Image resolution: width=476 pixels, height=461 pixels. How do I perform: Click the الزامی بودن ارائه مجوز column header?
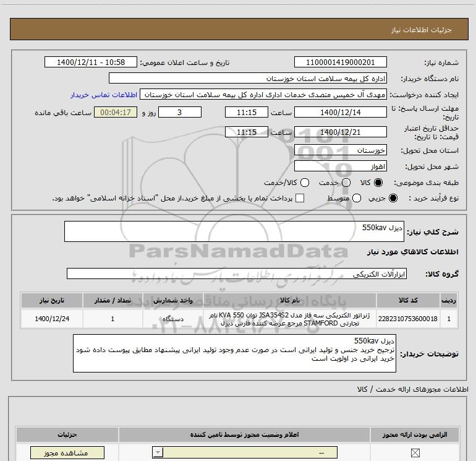pos(415,435)
